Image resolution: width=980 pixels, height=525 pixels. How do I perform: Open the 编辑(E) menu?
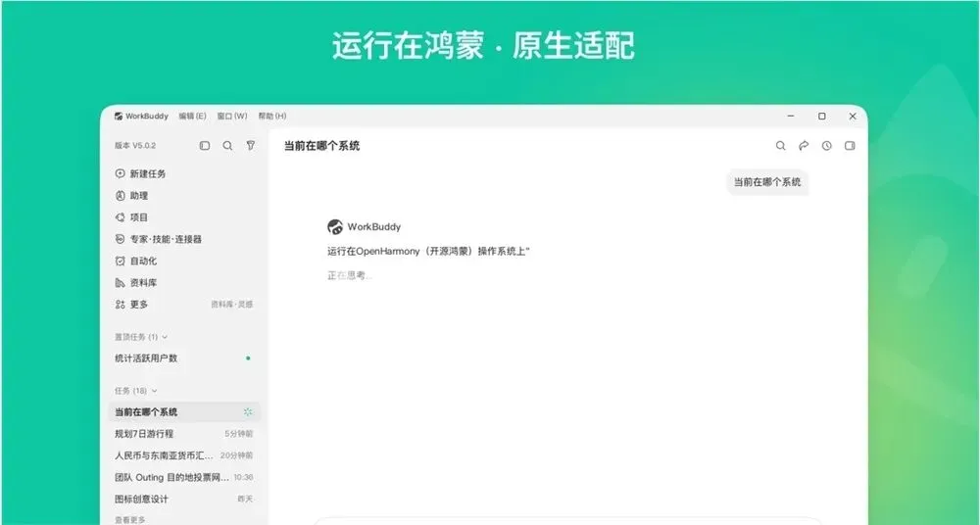tap(192, 117)
